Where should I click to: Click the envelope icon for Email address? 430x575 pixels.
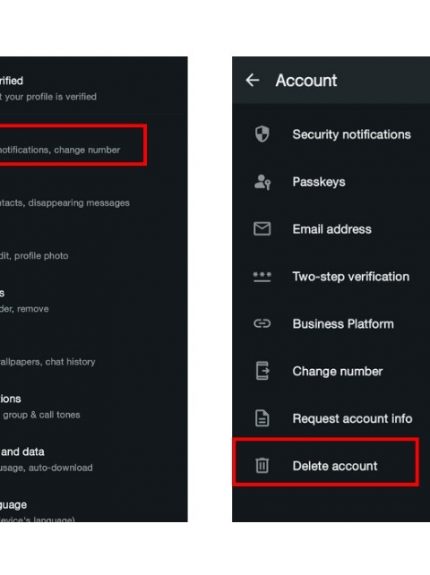(x=262, y=229)
